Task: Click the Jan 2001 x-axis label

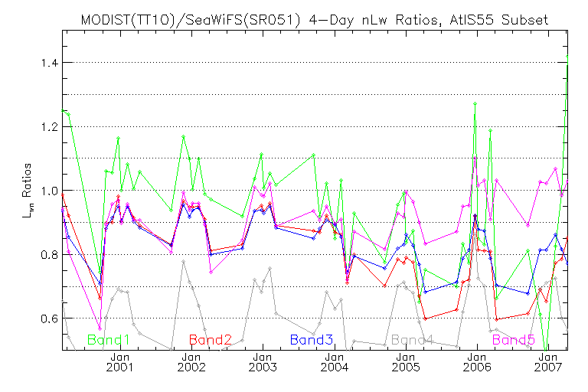Action: (120, 362)
